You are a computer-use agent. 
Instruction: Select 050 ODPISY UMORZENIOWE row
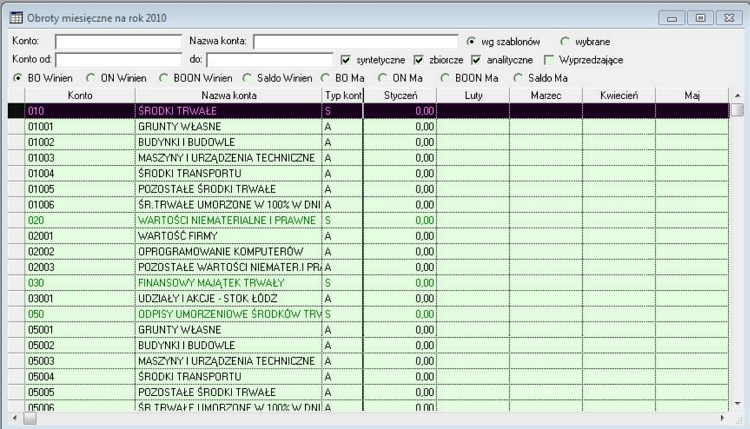[x=368, y=314]
